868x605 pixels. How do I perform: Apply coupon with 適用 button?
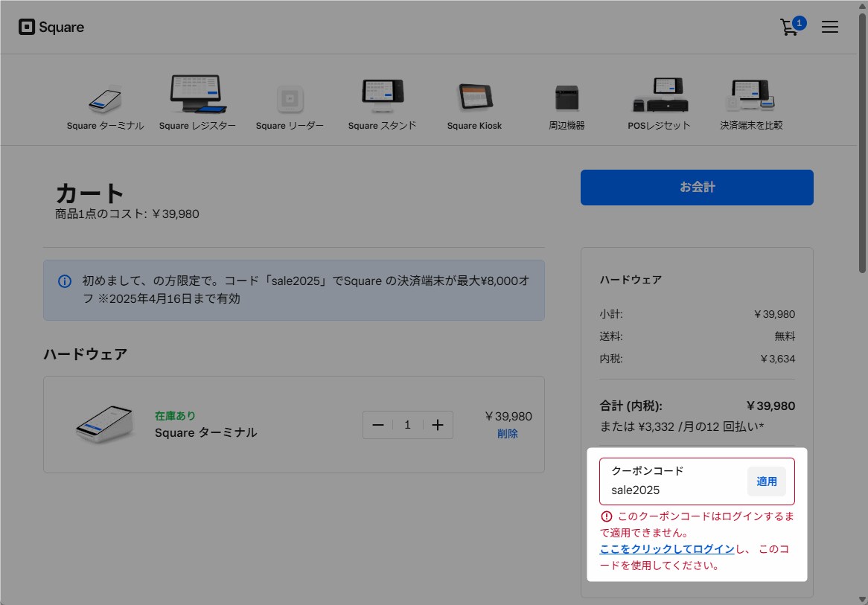(x=767, y=481)
